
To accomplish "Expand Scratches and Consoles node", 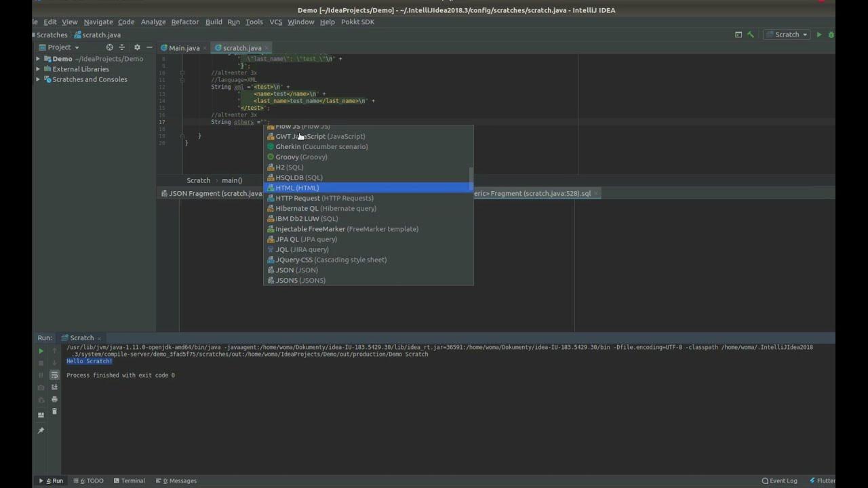I will [38, 79].
